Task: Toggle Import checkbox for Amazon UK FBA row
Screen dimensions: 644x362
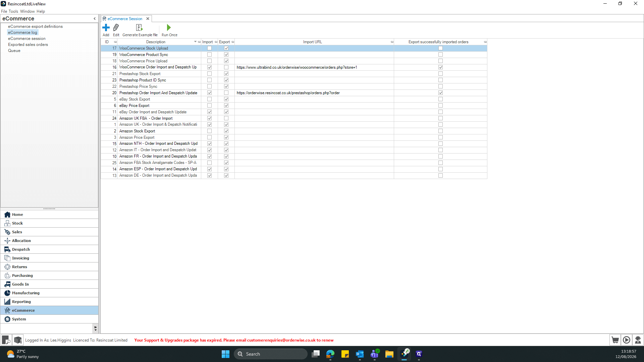Action: [x=209, y=118]
